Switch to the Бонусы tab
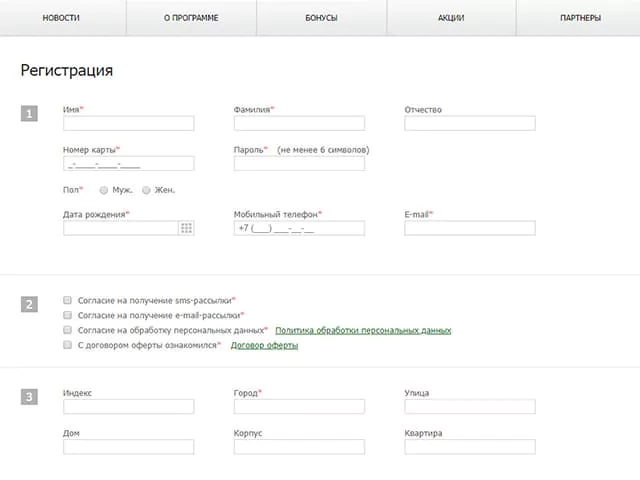640x480 pixels. click(x=321, y=18)
